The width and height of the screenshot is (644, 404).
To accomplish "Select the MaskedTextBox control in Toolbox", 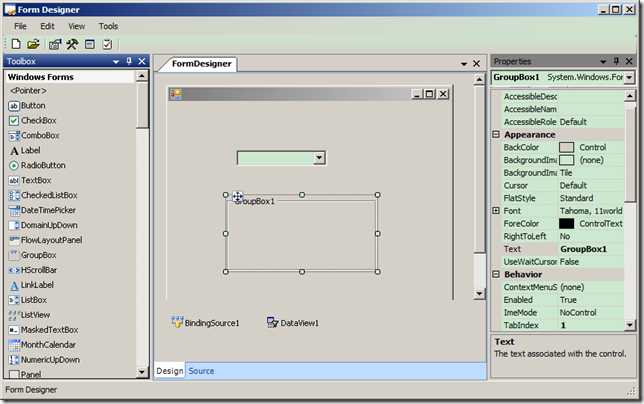I will 43,330.
